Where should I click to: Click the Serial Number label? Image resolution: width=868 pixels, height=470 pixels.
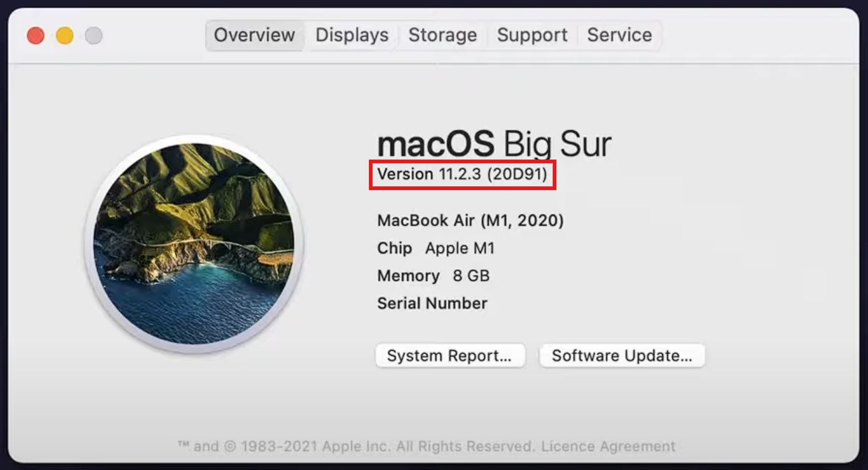pyautogui.click(x=432, y=304)
